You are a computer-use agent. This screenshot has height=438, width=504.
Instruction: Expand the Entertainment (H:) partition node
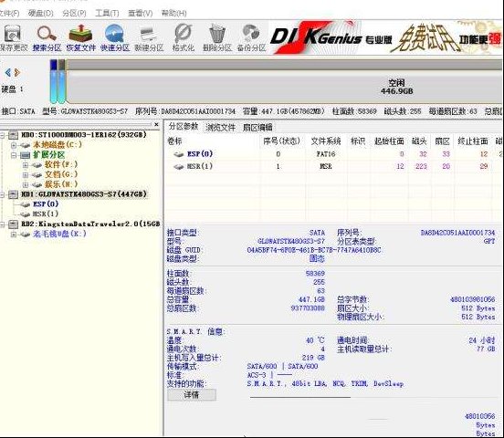coord(25,184)
